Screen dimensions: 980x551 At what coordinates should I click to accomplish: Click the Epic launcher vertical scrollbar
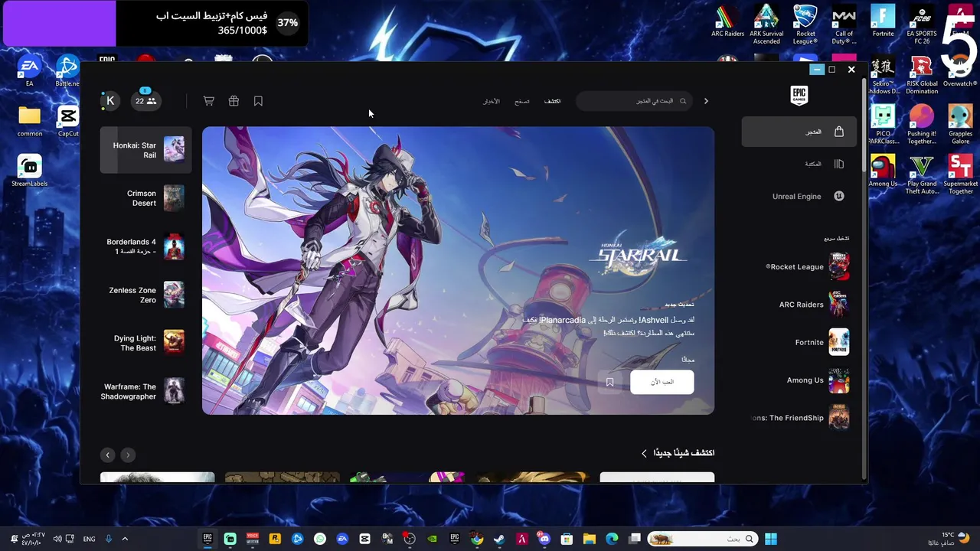[865, 126]
